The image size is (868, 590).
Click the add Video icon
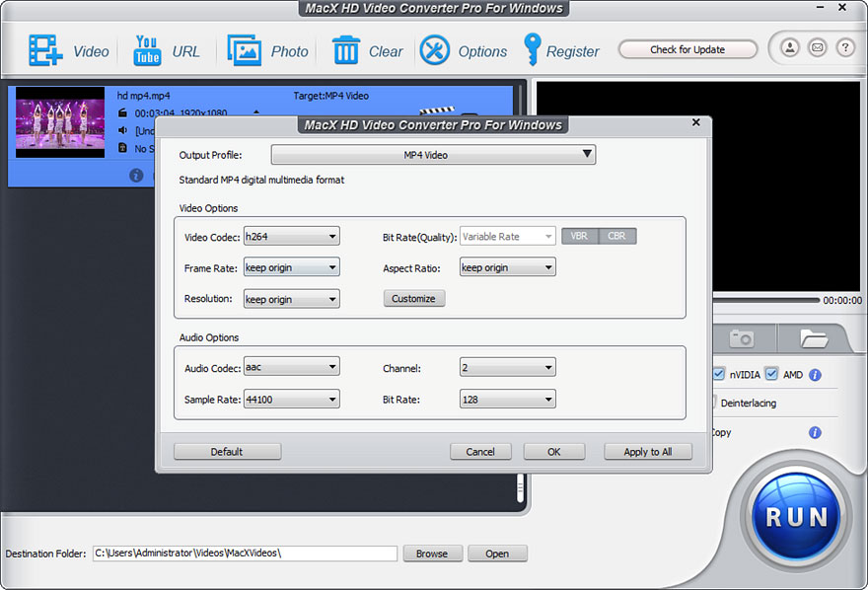(x=45, y=50)
